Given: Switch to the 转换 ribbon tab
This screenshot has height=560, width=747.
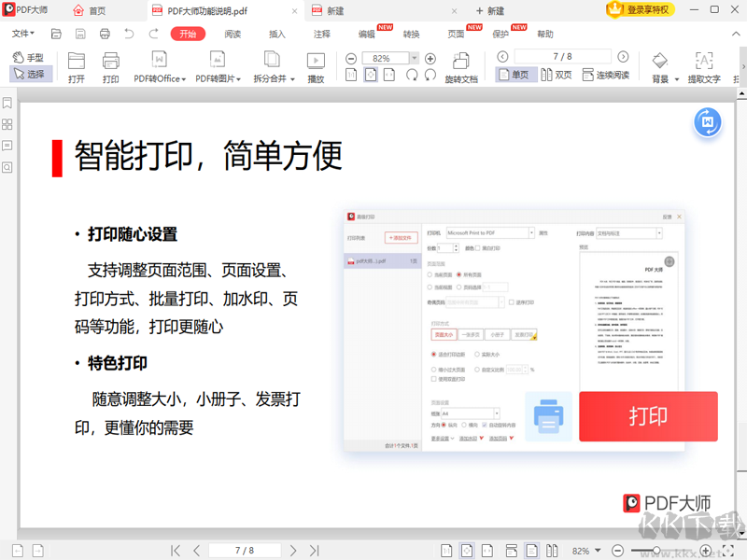Looking at the screenshot, I should [x=411, y=34].
